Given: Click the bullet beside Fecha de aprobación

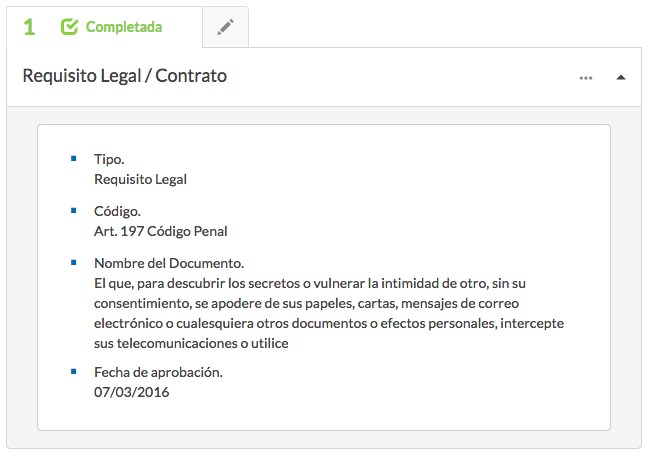Looking at the screenshot, I should tap(73, 371).
